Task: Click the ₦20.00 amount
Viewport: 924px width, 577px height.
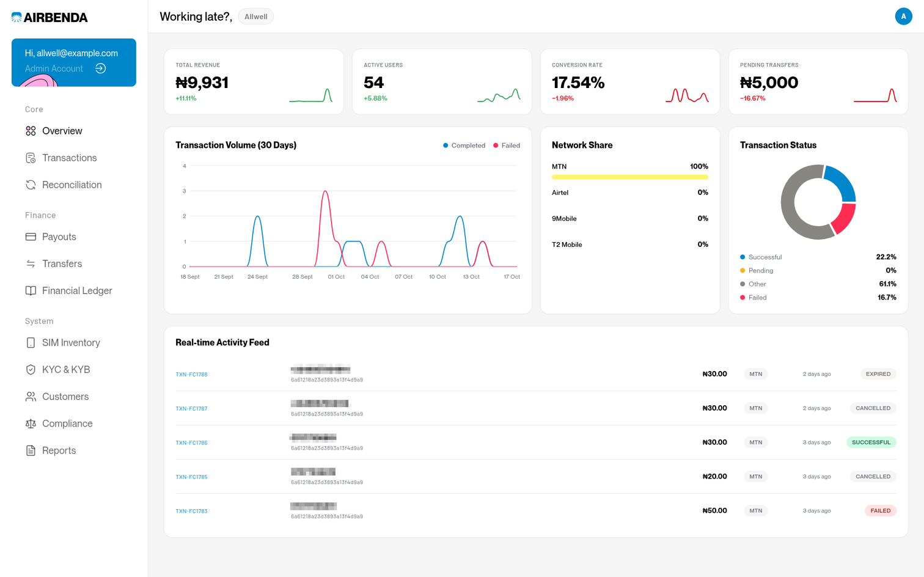Action: [x=714, y=477]
